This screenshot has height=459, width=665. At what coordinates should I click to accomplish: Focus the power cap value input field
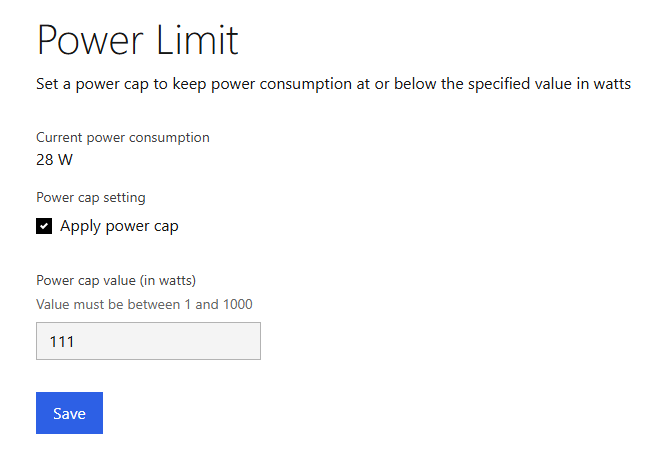(x=148, y=341)
